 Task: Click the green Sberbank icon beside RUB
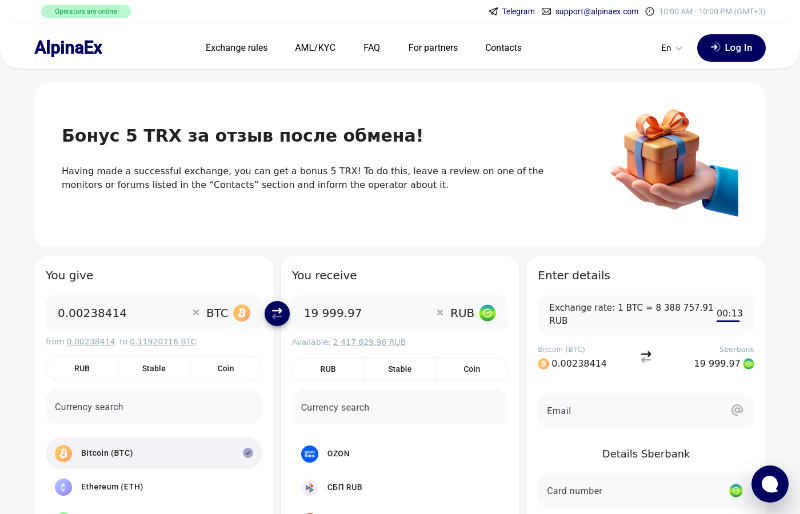tap(487, 313)
